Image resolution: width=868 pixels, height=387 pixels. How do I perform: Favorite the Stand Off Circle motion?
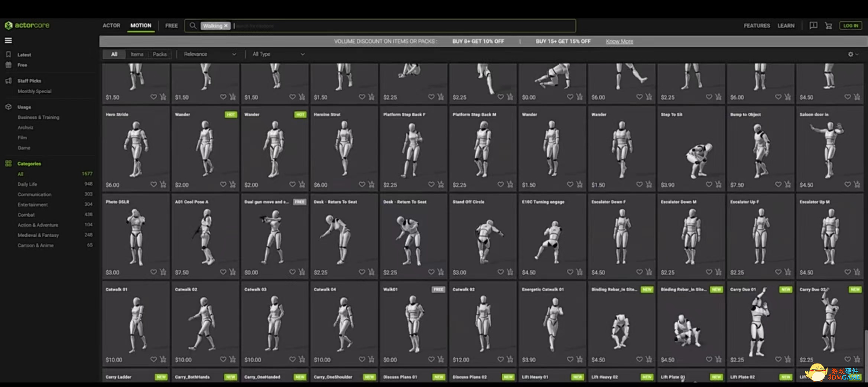[501, 272]
